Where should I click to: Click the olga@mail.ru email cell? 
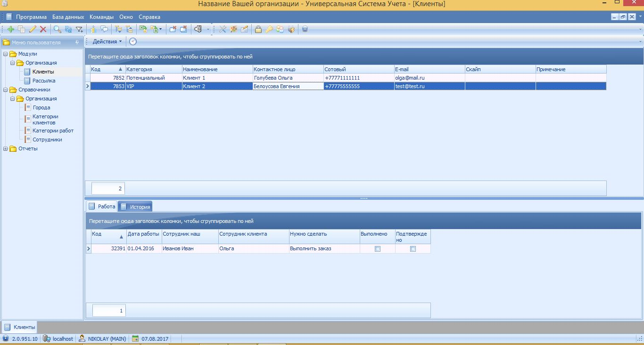[429, 78]
